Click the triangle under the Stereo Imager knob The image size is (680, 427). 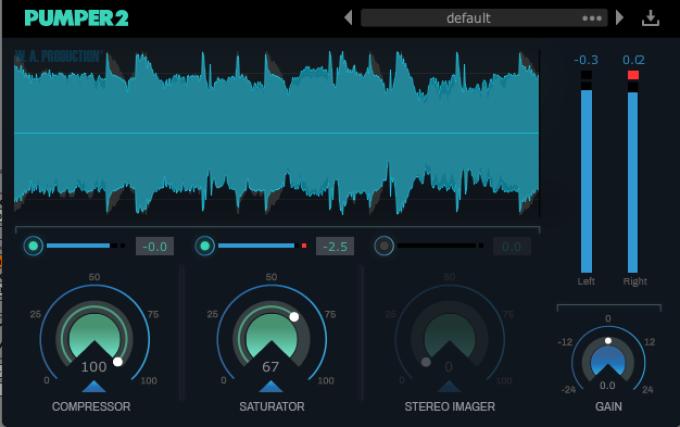point(449,387)
